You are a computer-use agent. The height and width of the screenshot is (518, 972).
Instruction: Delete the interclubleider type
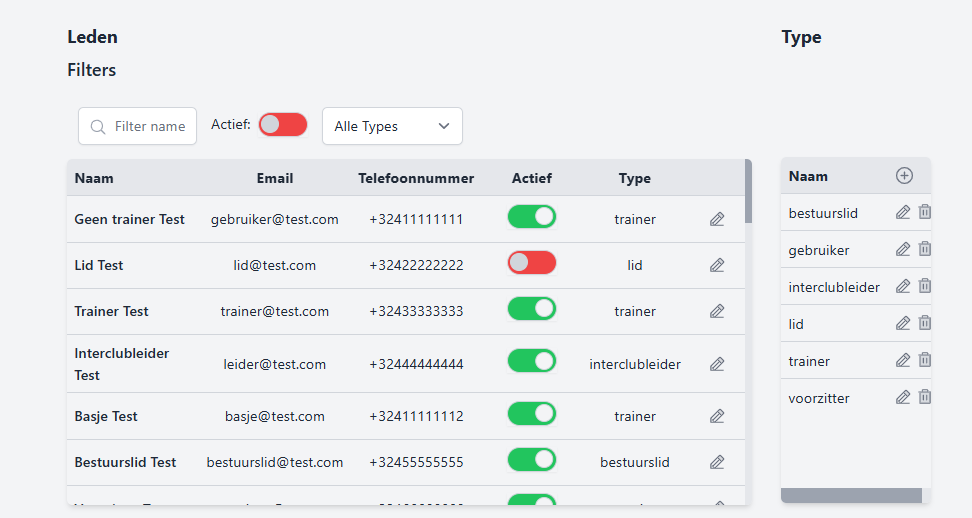point(925,286)
